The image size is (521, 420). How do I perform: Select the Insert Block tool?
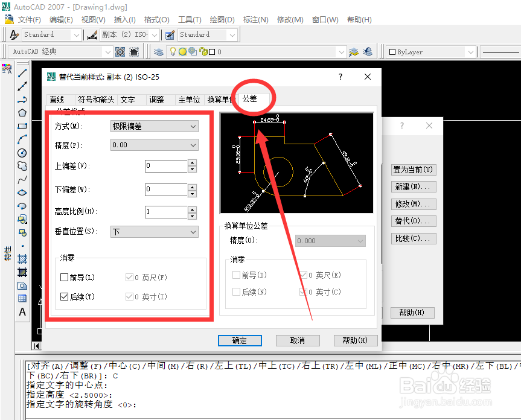click(22, 219)
